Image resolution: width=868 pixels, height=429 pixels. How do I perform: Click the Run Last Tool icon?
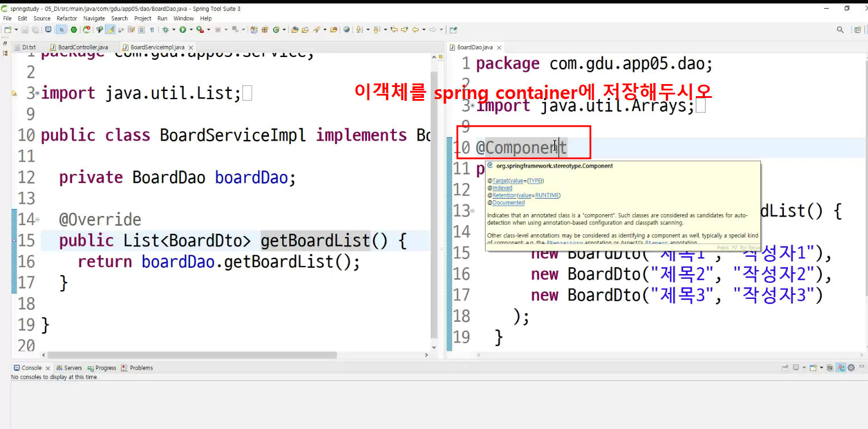(200, 29)
